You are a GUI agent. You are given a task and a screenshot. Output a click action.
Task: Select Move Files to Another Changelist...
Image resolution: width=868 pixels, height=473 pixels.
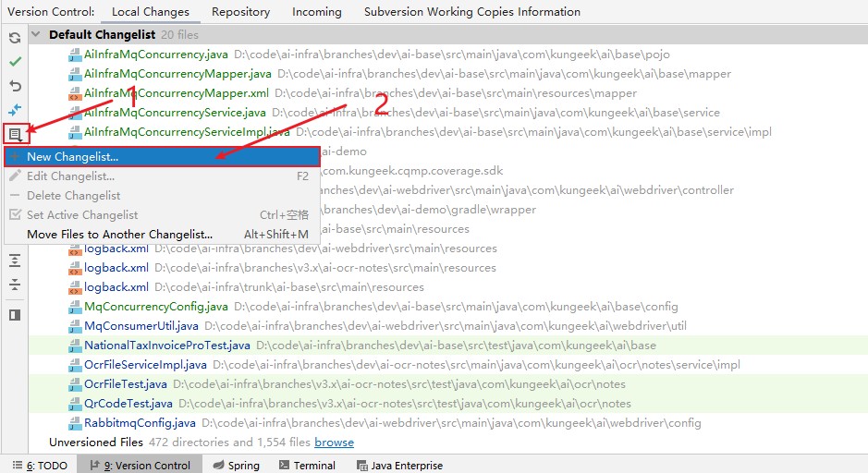click(x=119, y=235)
